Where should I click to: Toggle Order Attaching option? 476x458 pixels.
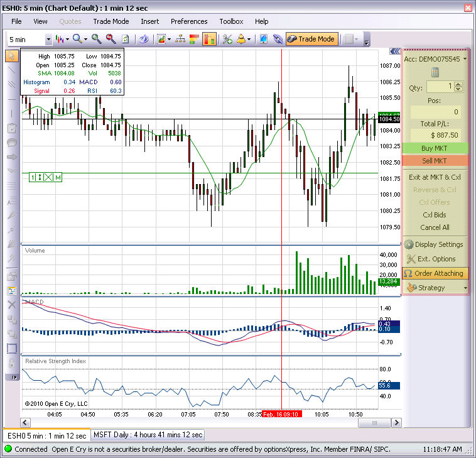[435, 273]
